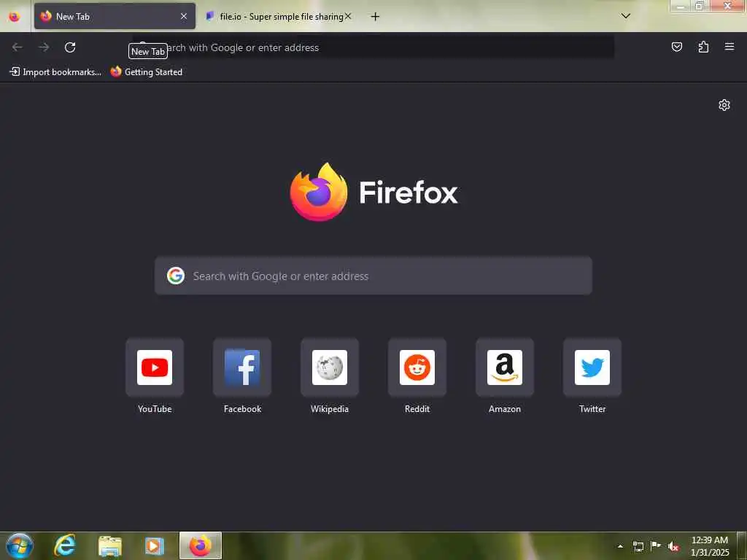The width and height of the screenshot is (747, 560).
Task: Open the Getting Started bookmark
Action: click(146, 72)
